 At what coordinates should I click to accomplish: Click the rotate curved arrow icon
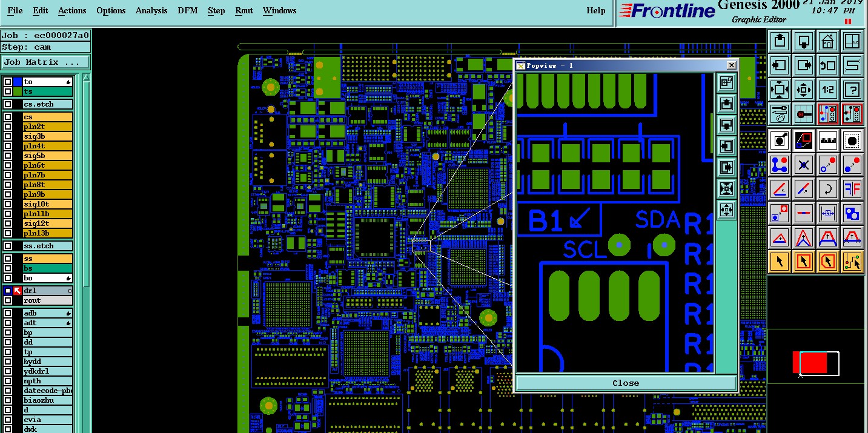pos(828,189)
